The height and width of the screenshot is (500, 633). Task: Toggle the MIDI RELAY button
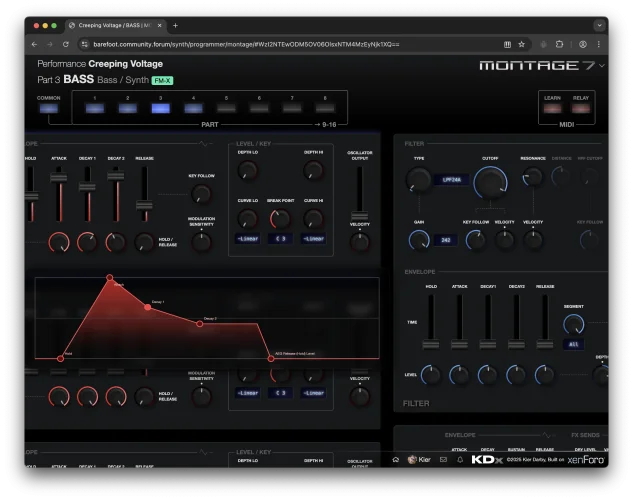pos(581,108)
